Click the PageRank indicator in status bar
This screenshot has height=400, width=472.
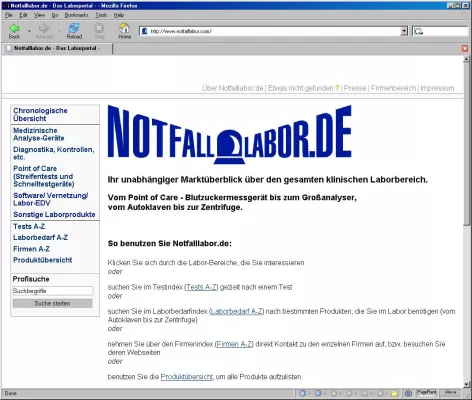pos(426,393)
